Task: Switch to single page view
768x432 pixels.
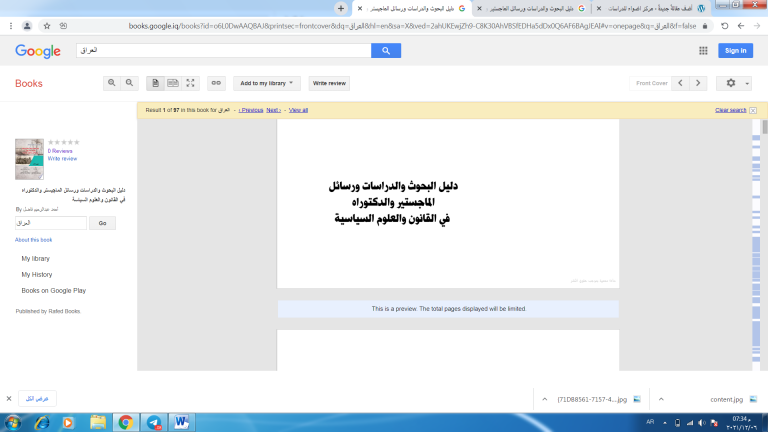Action: tap(155, 83)
